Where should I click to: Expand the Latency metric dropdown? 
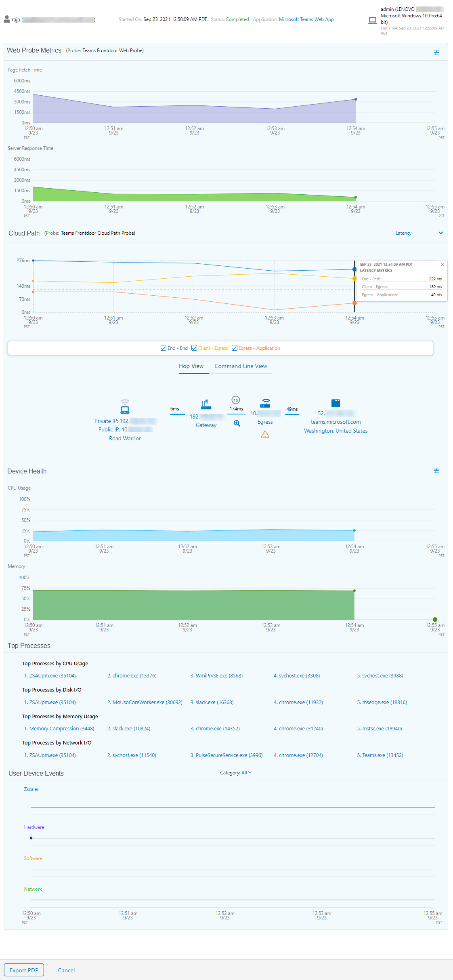[x=440, y=233]
